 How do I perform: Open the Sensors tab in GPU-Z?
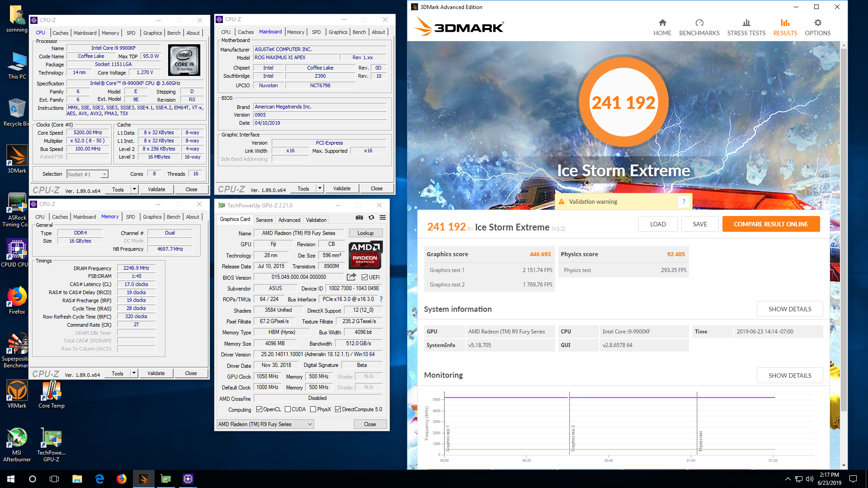coord(264,220)
